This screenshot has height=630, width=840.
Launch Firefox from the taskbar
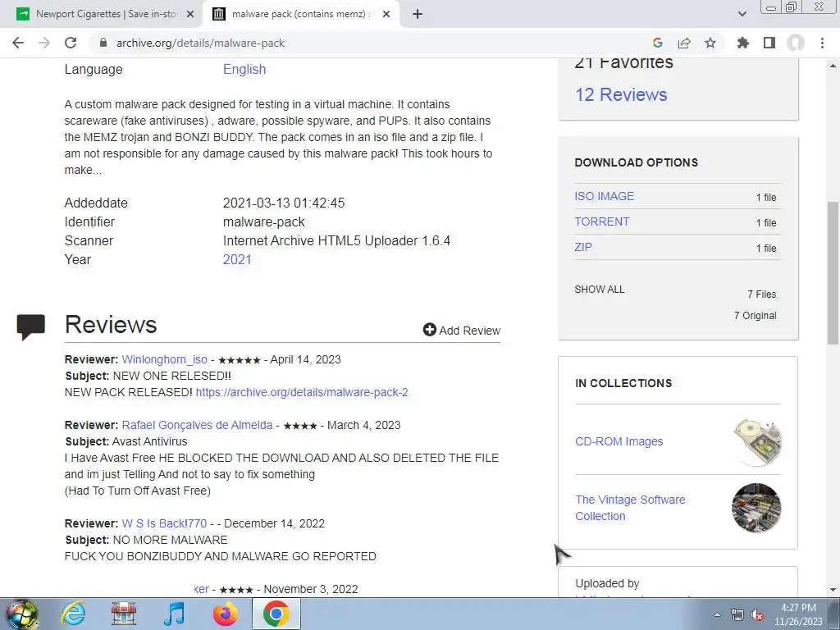point(225,614)
